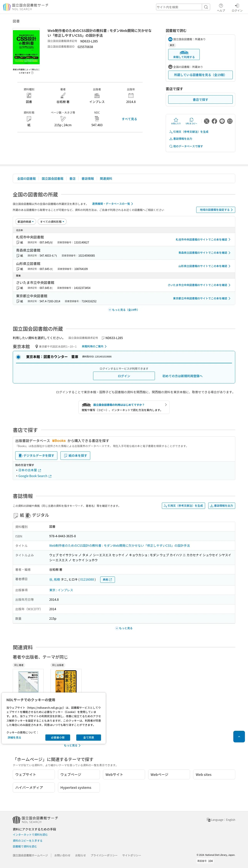Click scroll-to-top arrow button
The image size is (248, 868).
point(239,737)
